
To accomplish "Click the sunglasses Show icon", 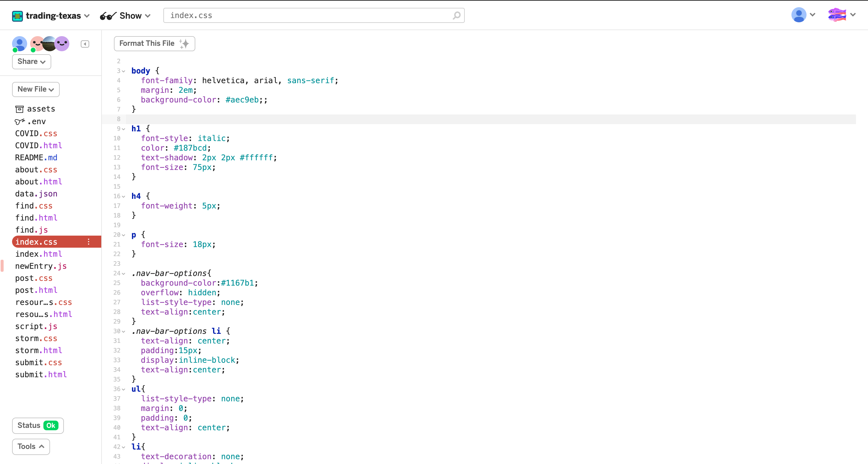I will click(x=108, y=16).
